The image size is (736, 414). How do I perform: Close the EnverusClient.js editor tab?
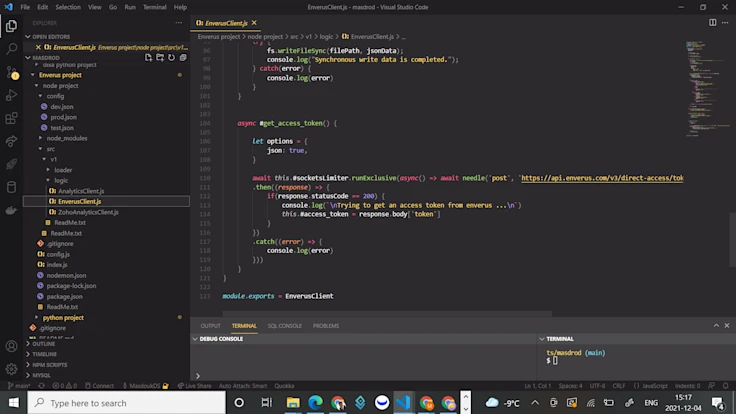pyautogui.click(x=254, y=23)
